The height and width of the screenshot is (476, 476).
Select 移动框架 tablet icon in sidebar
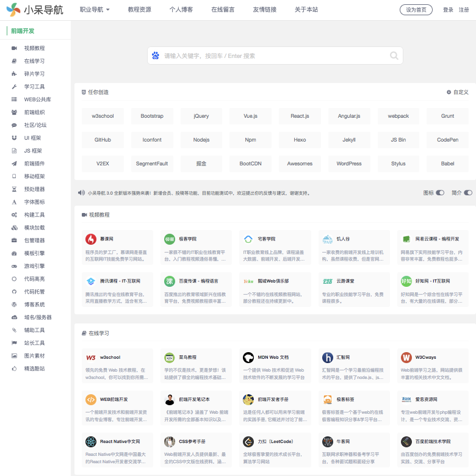(x=14, y=176)
